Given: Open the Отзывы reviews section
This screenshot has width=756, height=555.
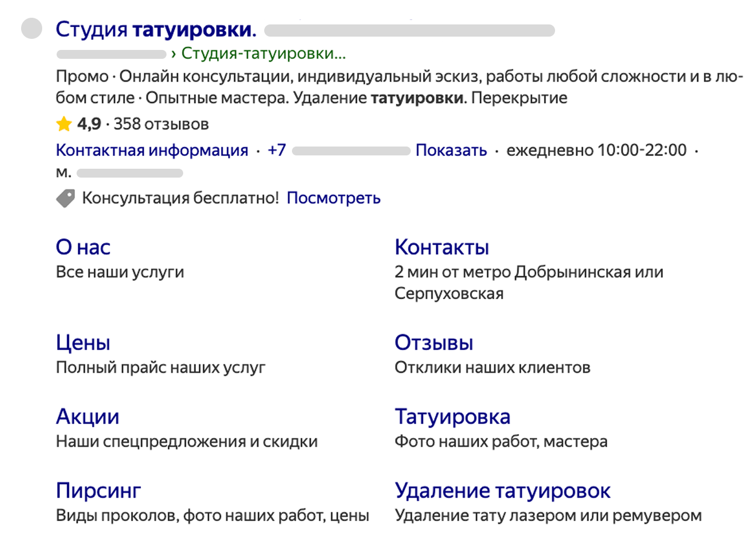Looking at the screenshot, I should [434, 342].
